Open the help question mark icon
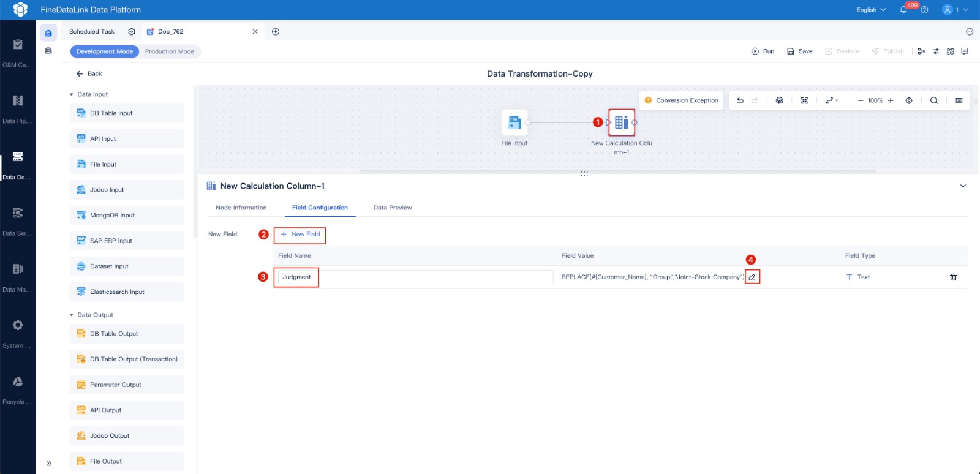The width and height of the screenshot is (980, 474). coord(924,10)
